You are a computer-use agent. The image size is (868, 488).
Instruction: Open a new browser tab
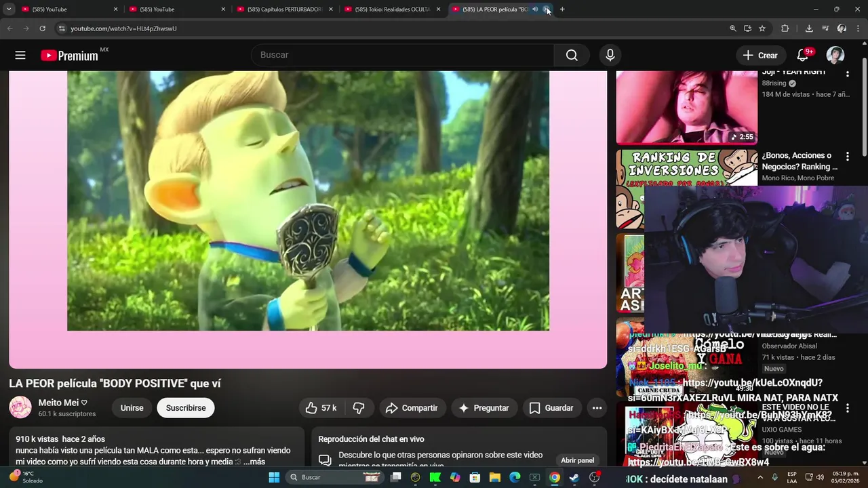(x=562, y=9)
